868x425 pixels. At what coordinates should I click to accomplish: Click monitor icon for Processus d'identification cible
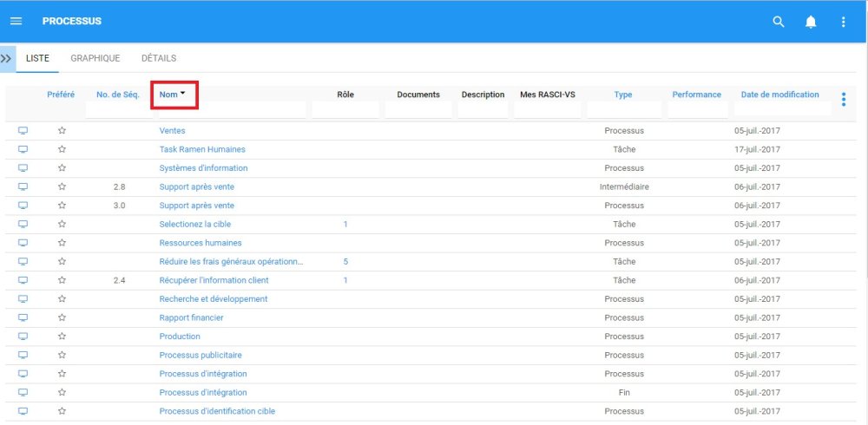click(x=23, y=411)
